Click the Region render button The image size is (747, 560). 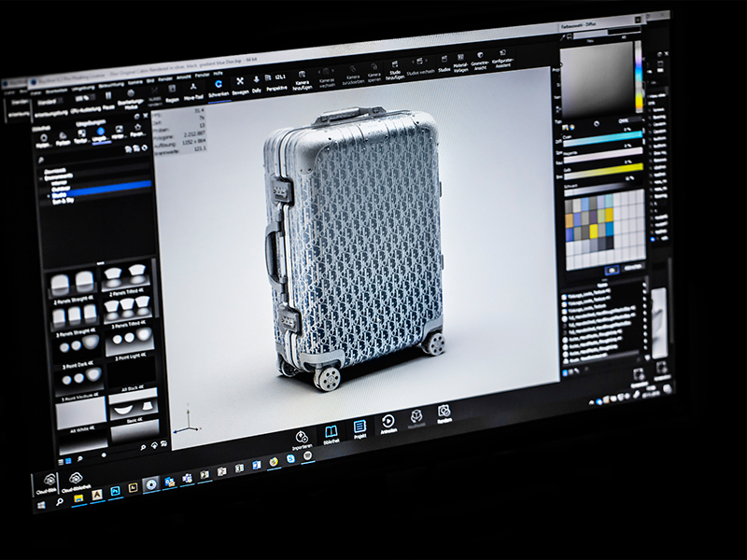(172, 94)
